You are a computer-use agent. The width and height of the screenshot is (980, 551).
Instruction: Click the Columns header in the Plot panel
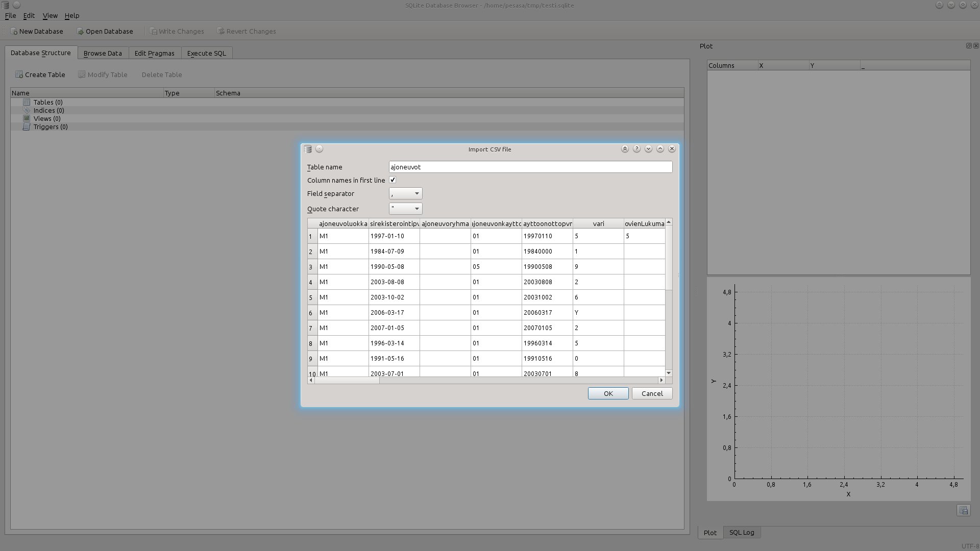[732, 65]
